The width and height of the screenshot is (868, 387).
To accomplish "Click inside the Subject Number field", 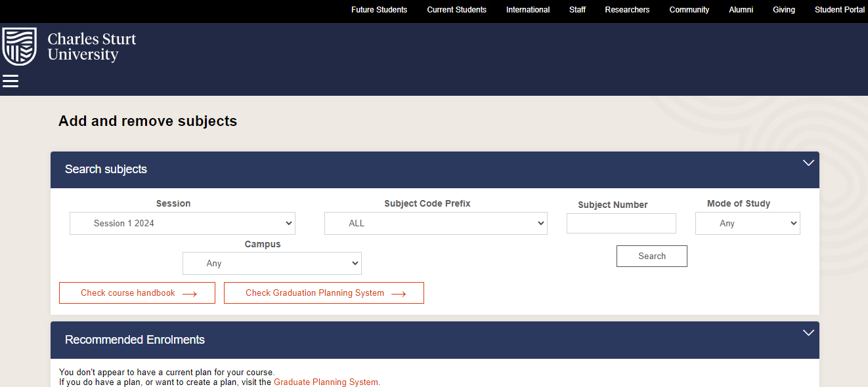I will point(620,223).
